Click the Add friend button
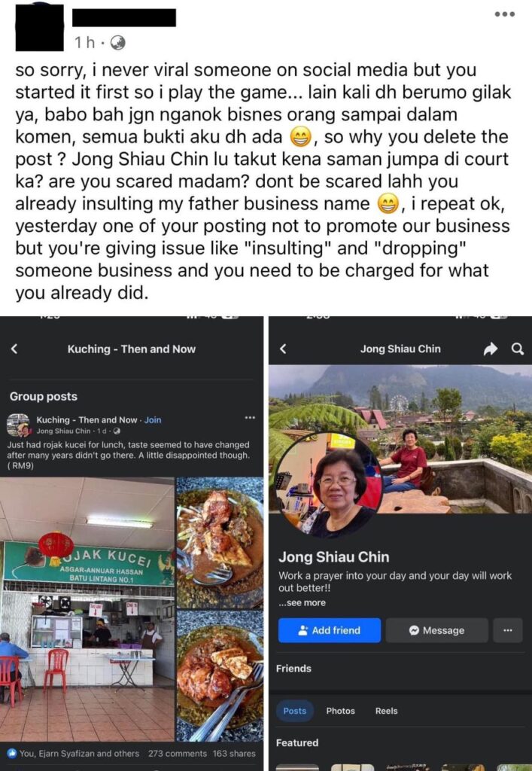 point(329,630)
